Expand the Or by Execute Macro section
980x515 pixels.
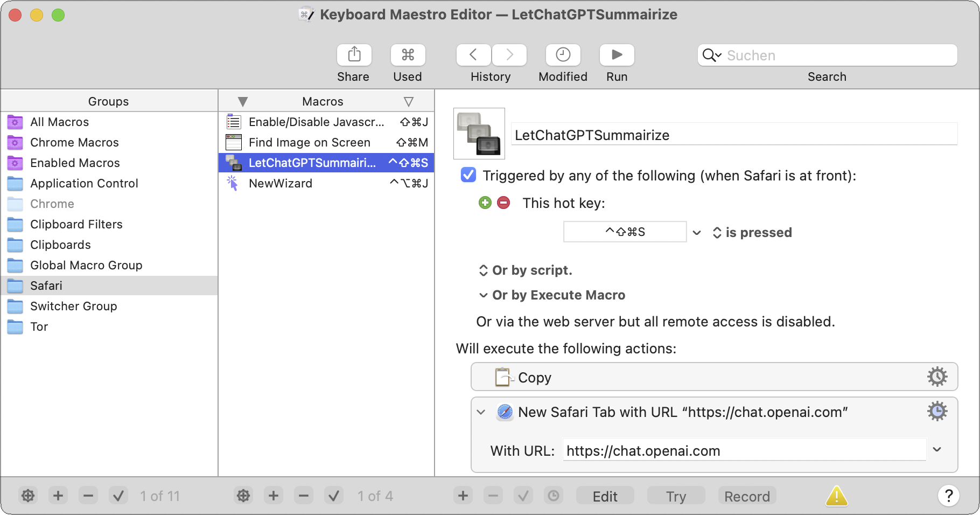[483, 295]
